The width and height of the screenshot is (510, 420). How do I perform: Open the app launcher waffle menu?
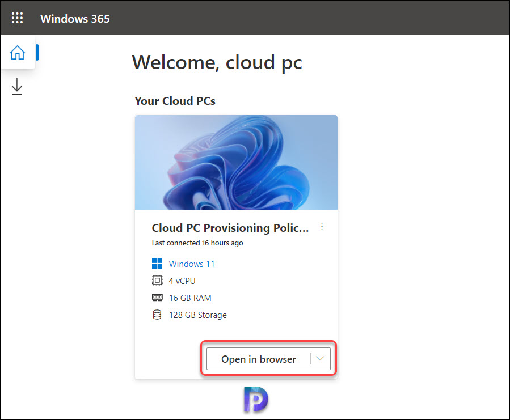point(17,18)
